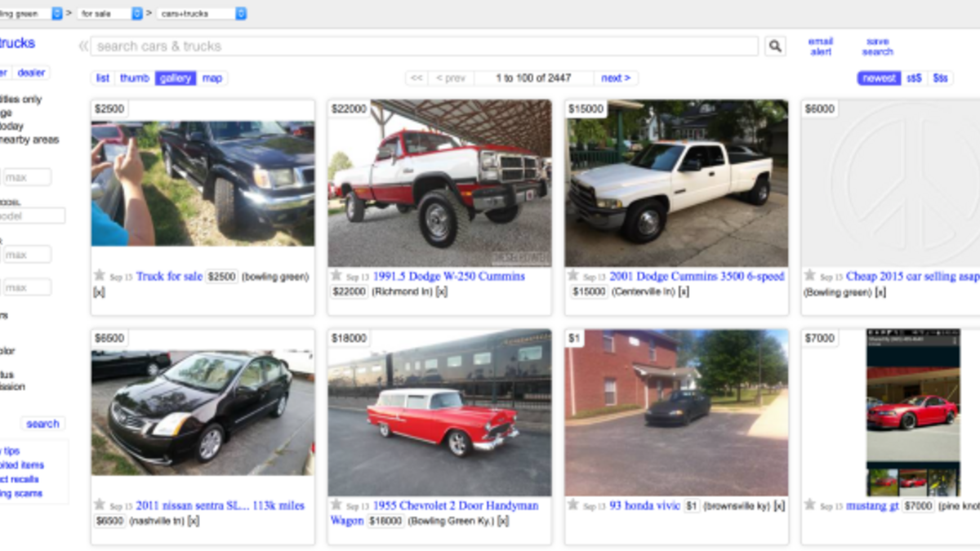Click the "search cars & trucks" field

point(424,47)
